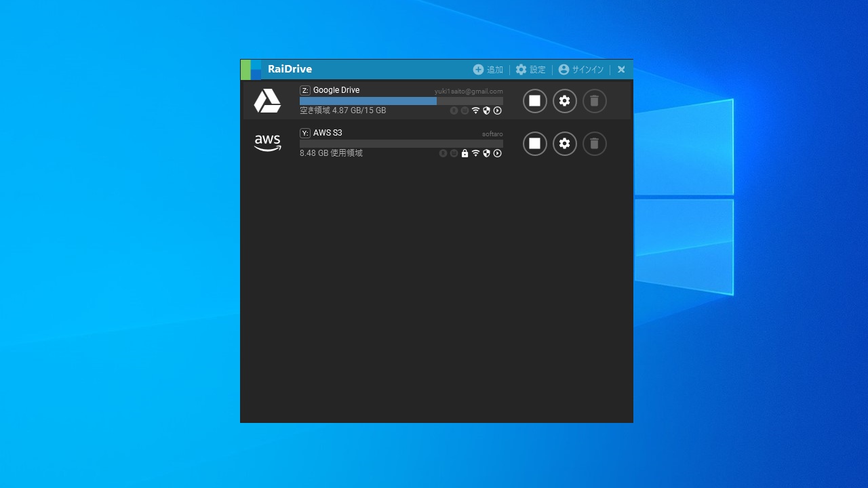Screen dimensions: 868x488
Task: Click the Y: drive letter badge
Action: click(x=305, y=134)
